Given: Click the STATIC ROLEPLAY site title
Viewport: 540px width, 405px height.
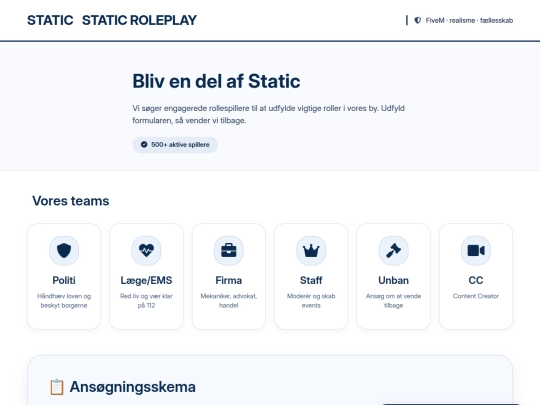Looking at the screenshot, I should coord(139,20).
